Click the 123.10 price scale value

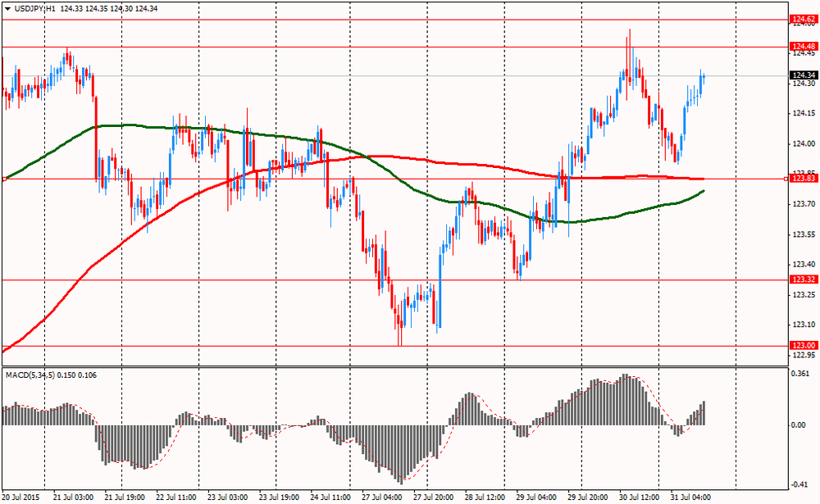804,325
